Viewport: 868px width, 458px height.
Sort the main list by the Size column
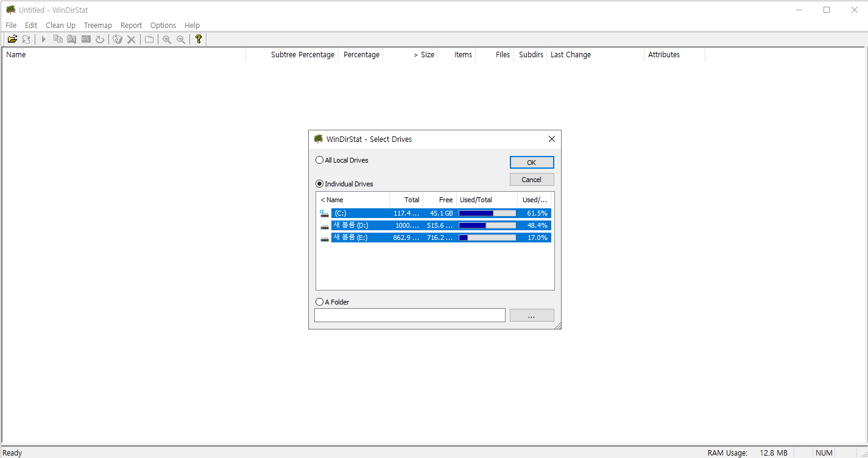pos(411,54)
